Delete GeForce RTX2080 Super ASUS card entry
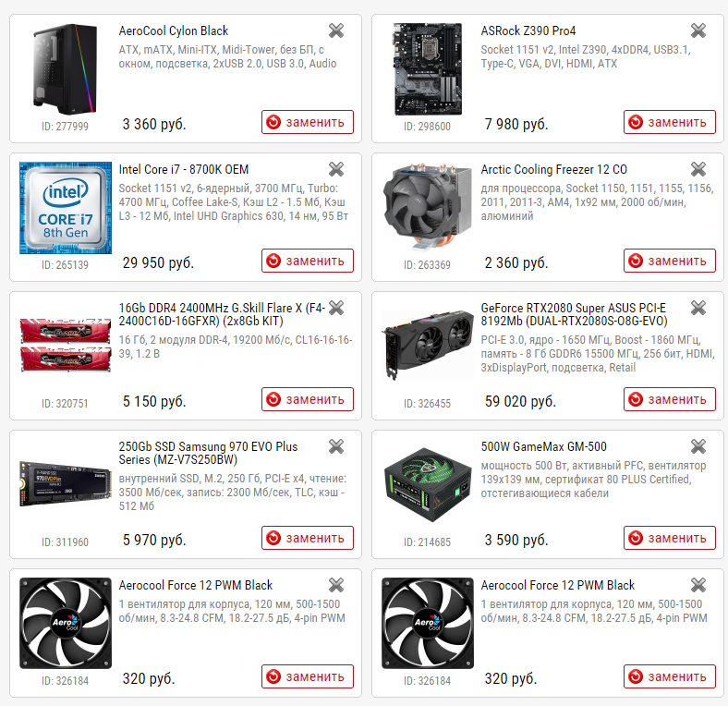 point(698,308)
